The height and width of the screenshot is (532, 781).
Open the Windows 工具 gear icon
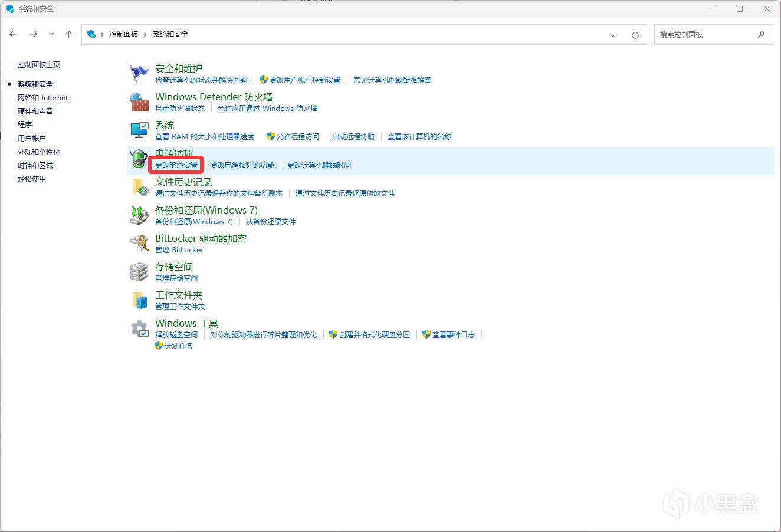[x=139, y=329]
